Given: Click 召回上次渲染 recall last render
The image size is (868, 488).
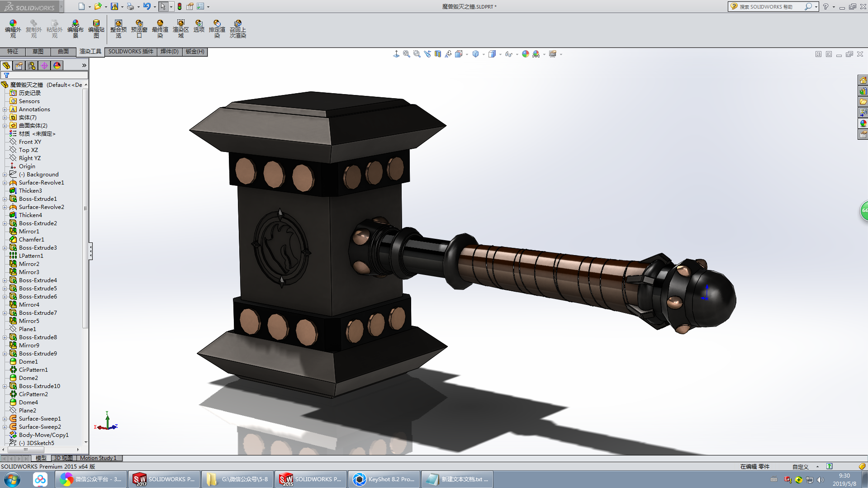Looking at the screenshot, I should (237, 28).
